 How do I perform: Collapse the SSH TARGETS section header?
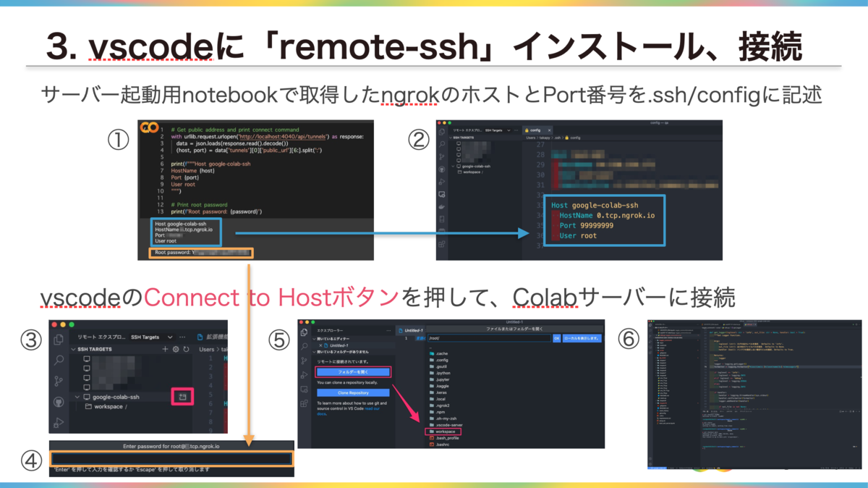click(73, 349)
